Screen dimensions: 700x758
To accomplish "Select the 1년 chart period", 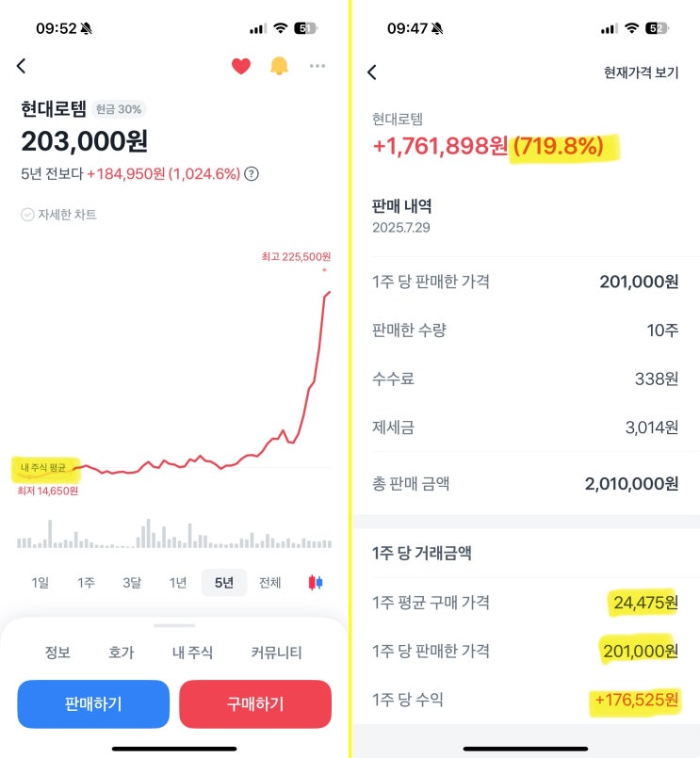I will tap(178, 583).
